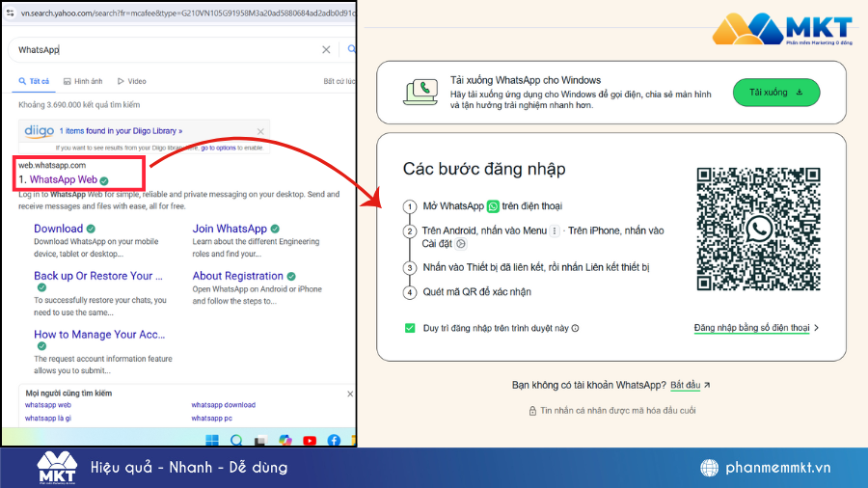Open YouTube from the taskbar
Screen dimensions: 868x488
[x=309, y=441]
